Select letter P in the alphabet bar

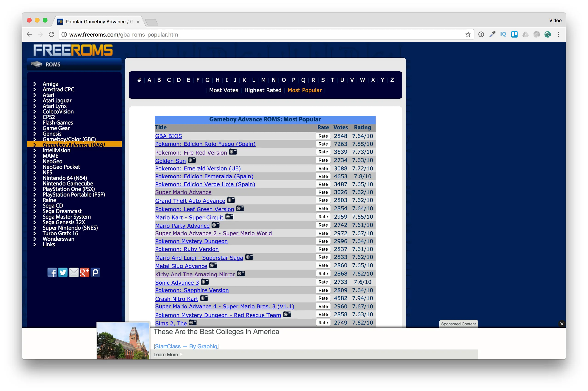293,80
